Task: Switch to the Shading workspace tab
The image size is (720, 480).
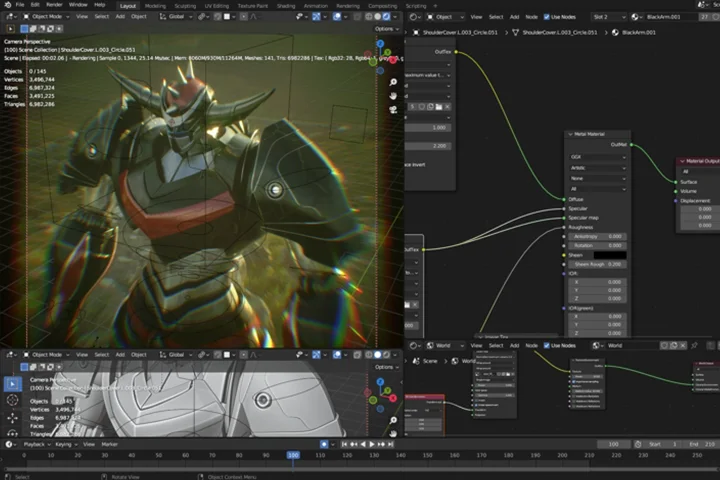Action: click(x=286, y=6)
